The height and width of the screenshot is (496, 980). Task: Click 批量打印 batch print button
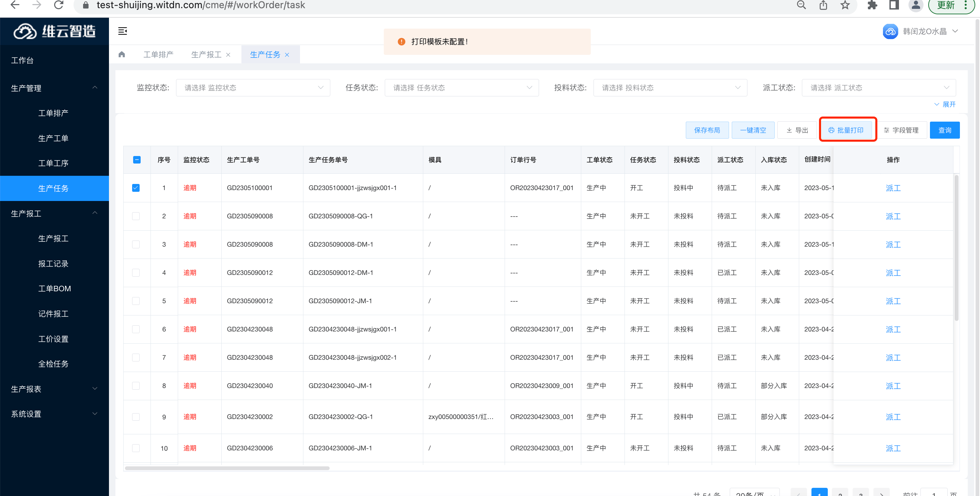[x=846, y=130]
